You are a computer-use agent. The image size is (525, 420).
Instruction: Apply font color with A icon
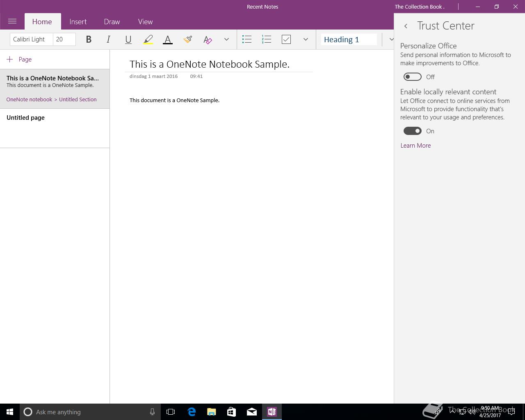(x=168, y=39)
